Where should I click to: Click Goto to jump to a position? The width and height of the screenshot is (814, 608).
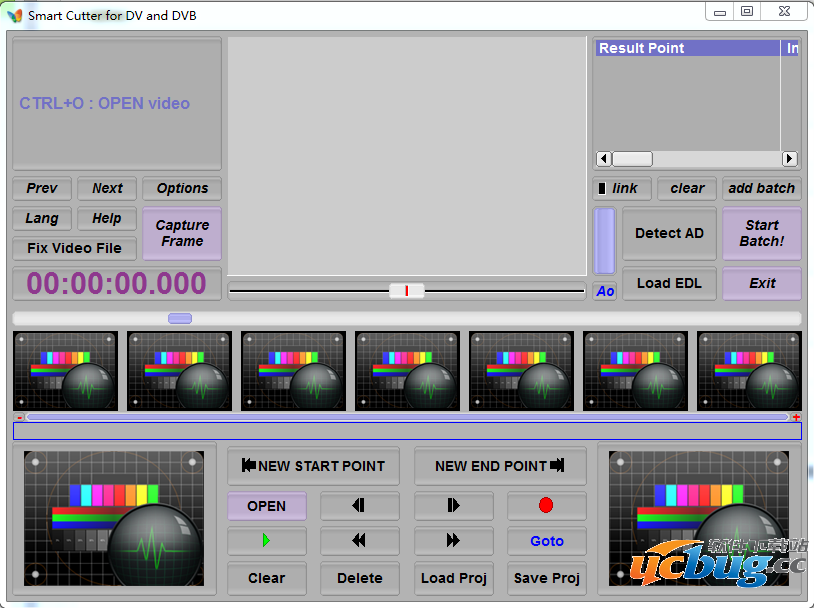point(547,541)
